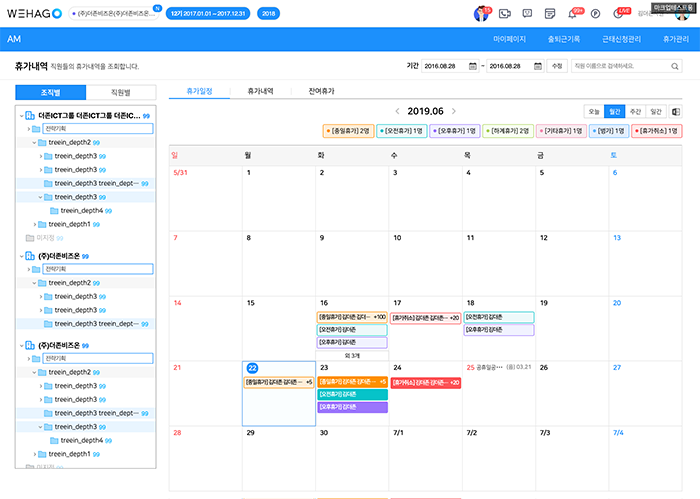Collapse the first treein_depth2 folder

tap(32, 143)
